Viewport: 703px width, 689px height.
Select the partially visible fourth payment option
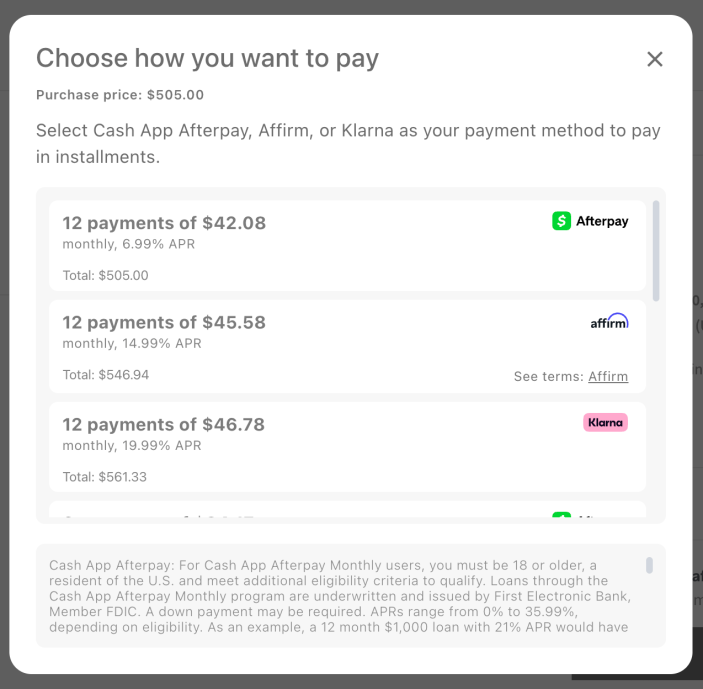coord(300,514)
